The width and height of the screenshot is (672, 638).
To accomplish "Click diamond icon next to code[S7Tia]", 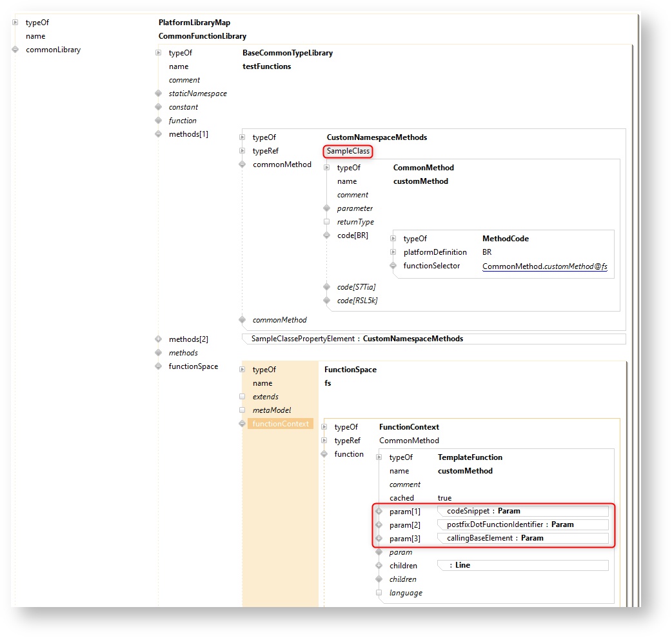I will point(326,286).
